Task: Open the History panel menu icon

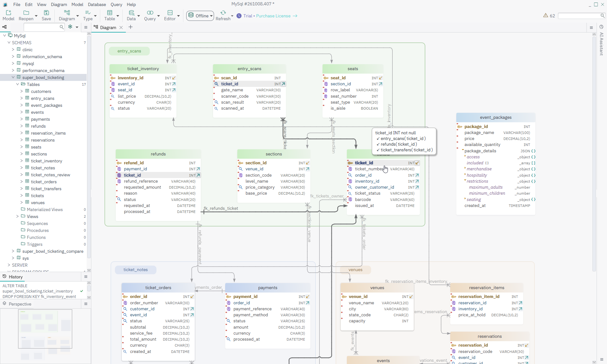Action: pos(86,277)
